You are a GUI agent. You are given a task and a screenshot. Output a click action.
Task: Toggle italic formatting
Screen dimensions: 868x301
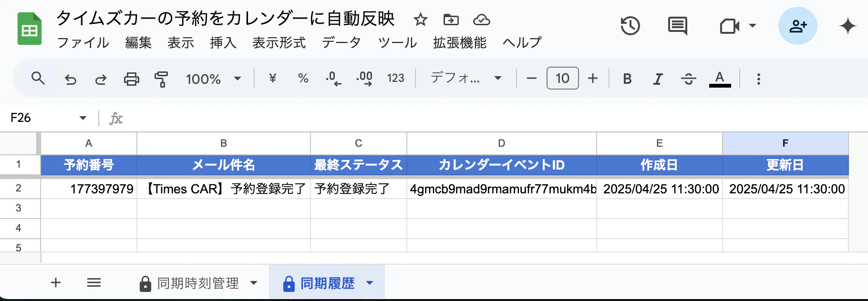(658, 79)
